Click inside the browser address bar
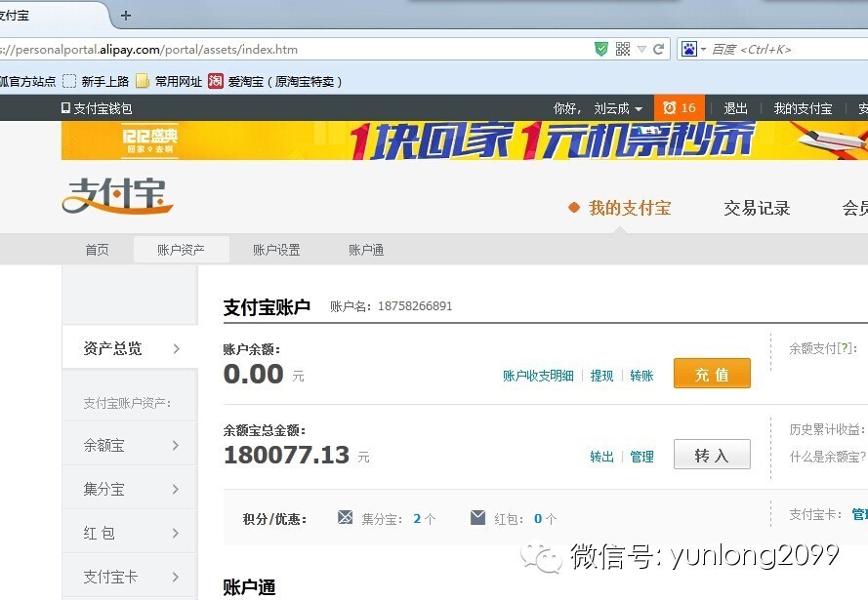The height and width of the screenshot is (600, 868). [x=293, y=49]
